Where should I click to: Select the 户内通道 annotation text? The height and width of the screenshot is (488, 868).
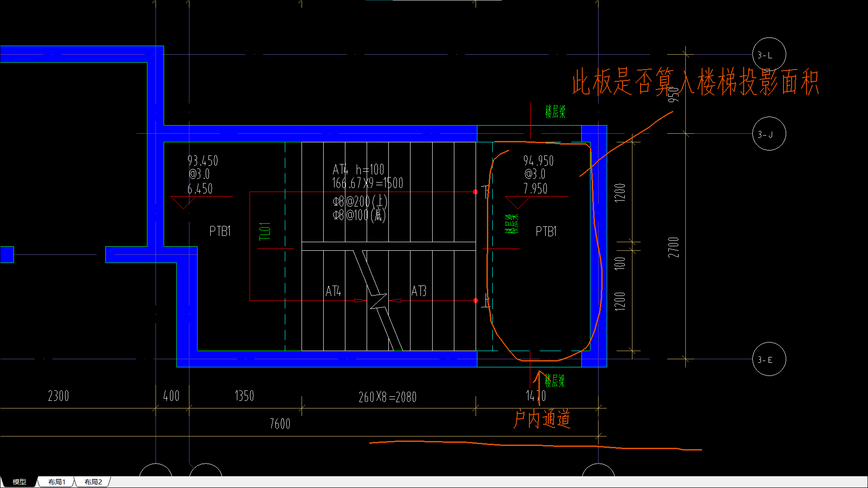coord(542,419)
